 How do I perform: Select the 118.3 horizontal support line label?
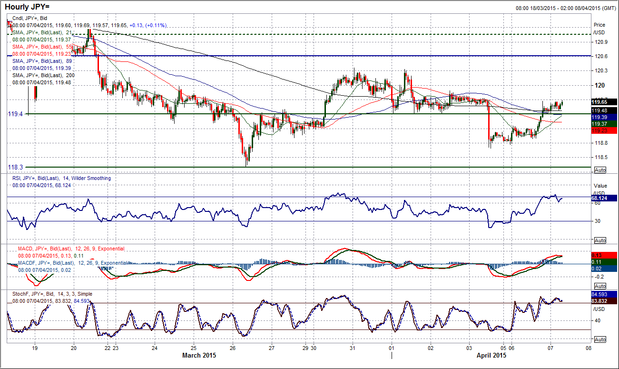click(15, 167)
